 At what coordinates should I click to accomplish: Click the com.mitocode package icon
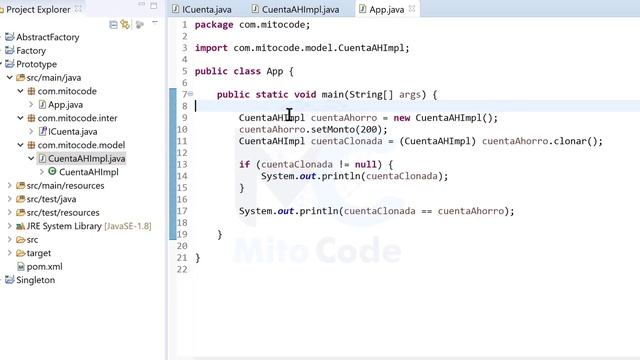click(31, 91)
